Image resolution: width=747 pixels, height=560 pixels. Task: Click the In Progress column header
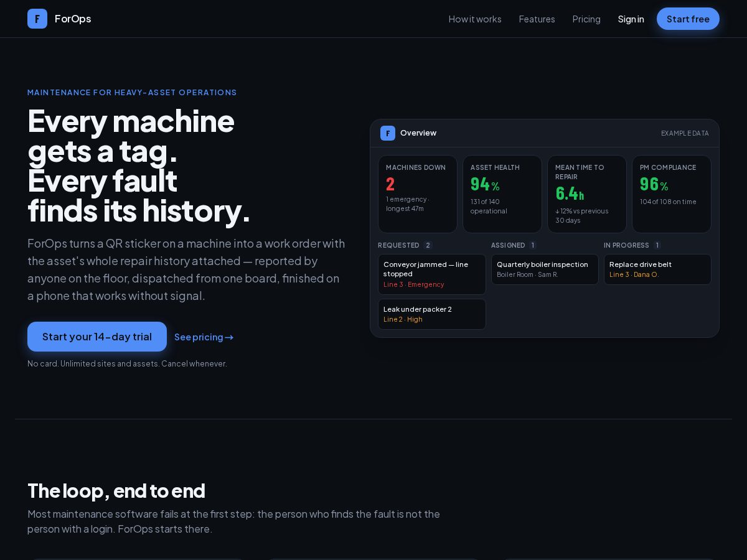626,245
